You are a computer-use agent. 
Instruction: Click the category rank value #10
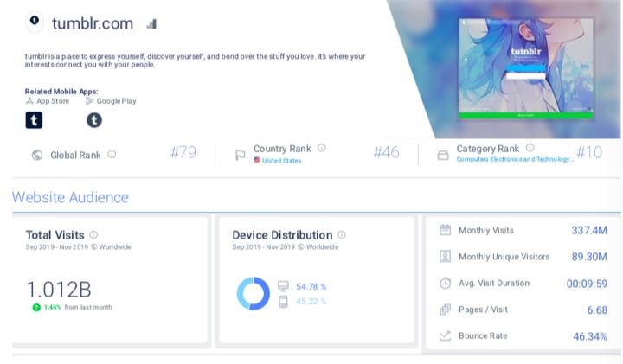589,152
